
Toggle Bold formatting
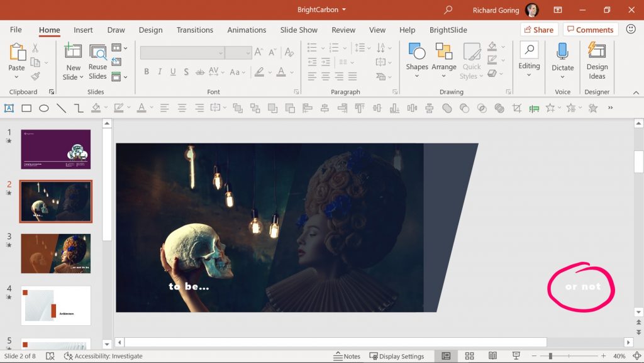click(146, 72)
